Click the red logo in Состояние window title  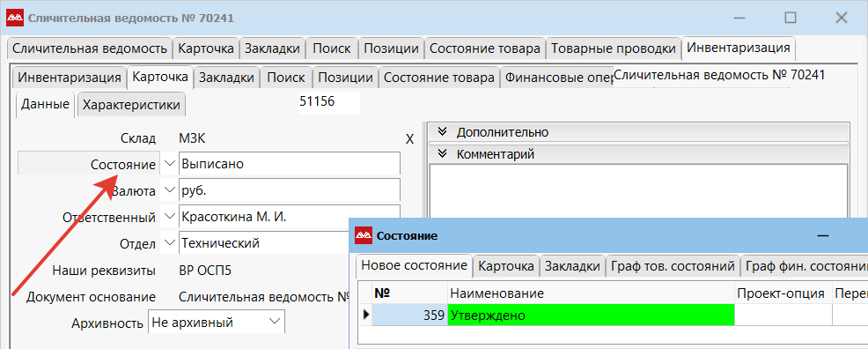pyautogui.click(x=364, y=235)
